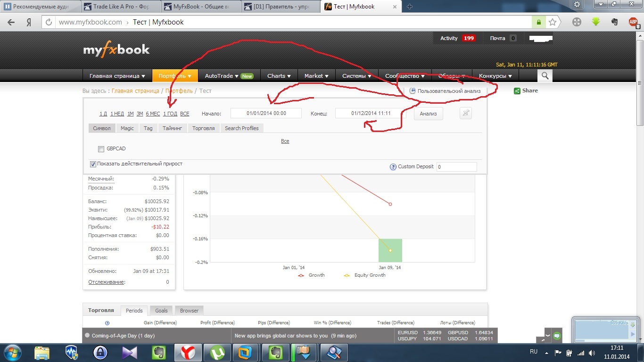
Task: Select the 6 МЕС period link
Action: coord(153,114)
